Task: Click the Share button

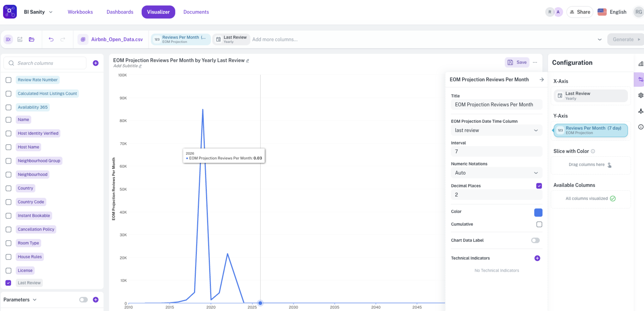Action: [580, 12]
